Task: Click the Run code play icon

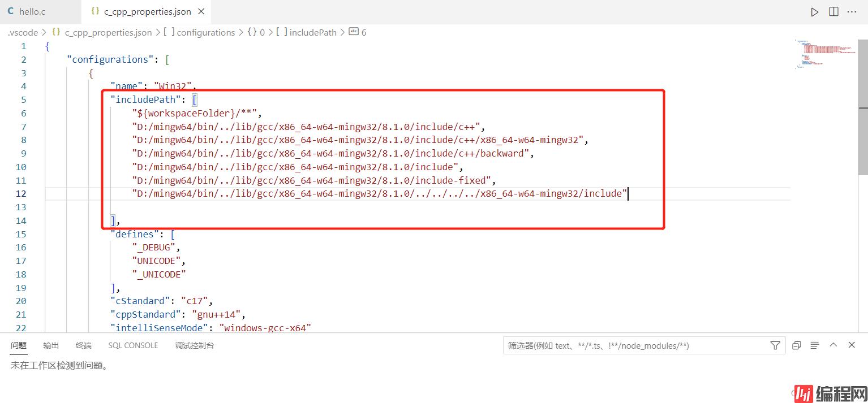Action: (x=814, y=12)
